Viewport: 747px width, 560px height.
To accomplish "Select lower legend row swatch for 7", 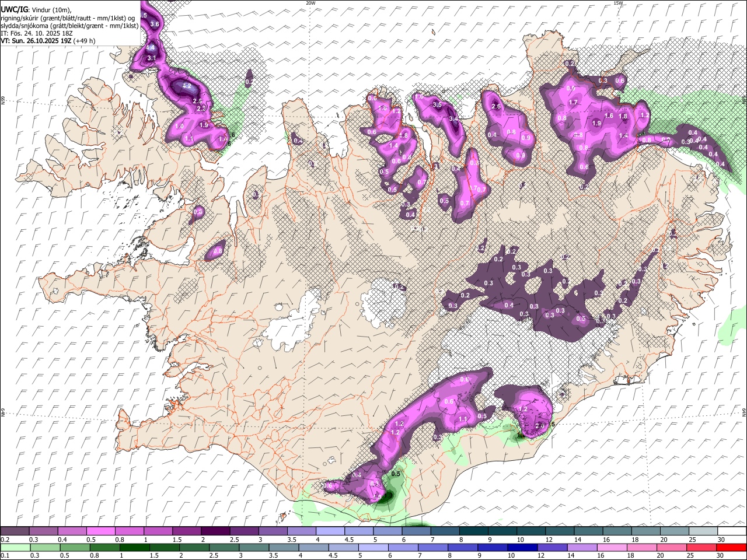I will [x=433, y=547].
